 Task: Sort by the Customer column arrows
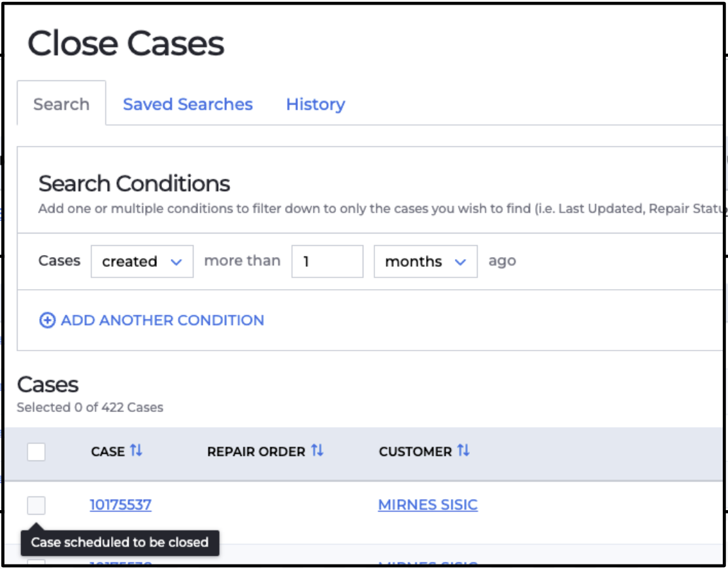tap(463, 450)
